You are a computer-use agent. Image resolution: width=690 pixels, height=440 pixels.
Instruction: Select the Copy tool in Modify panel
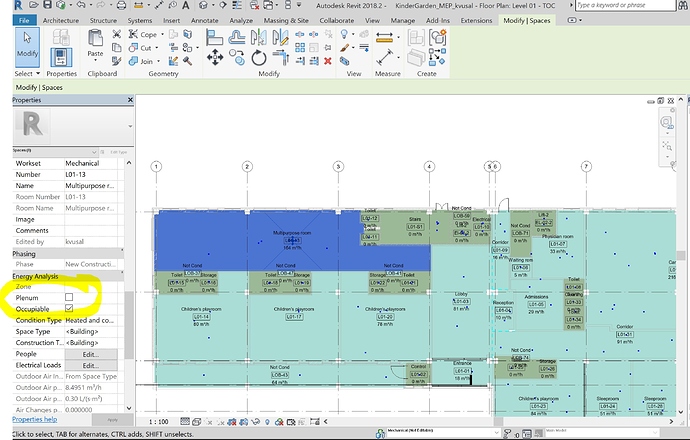coord(237,58)
